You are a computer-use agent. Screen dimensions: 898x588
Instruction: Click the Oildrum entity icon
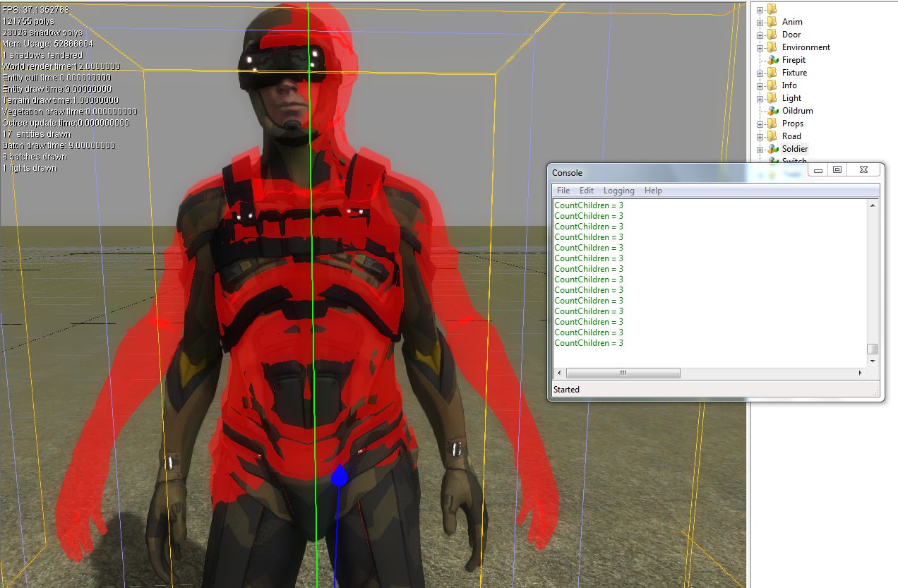point(772,111)
